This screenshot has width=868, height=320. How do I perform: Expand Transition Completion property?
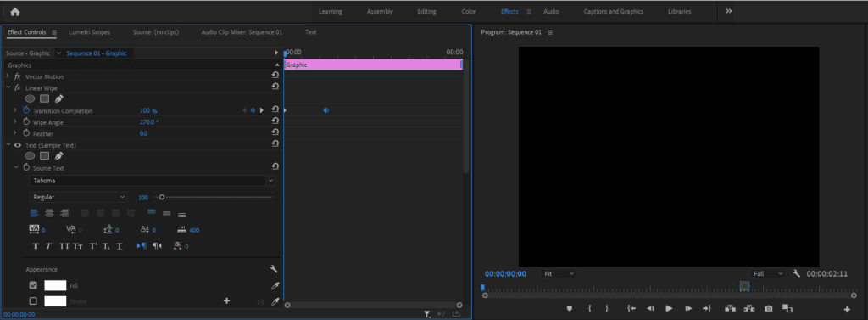tap(15, 110)
